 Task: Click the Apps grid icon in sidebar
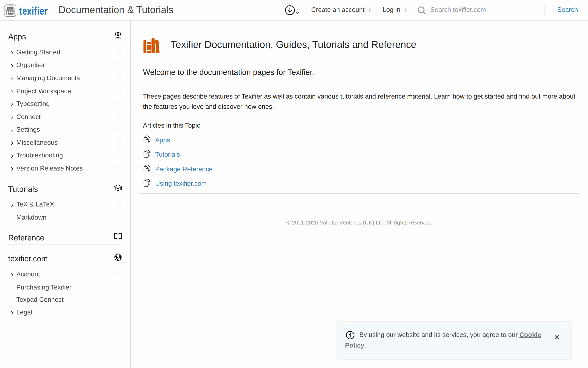pyautogui.click(x=118, y=35)
